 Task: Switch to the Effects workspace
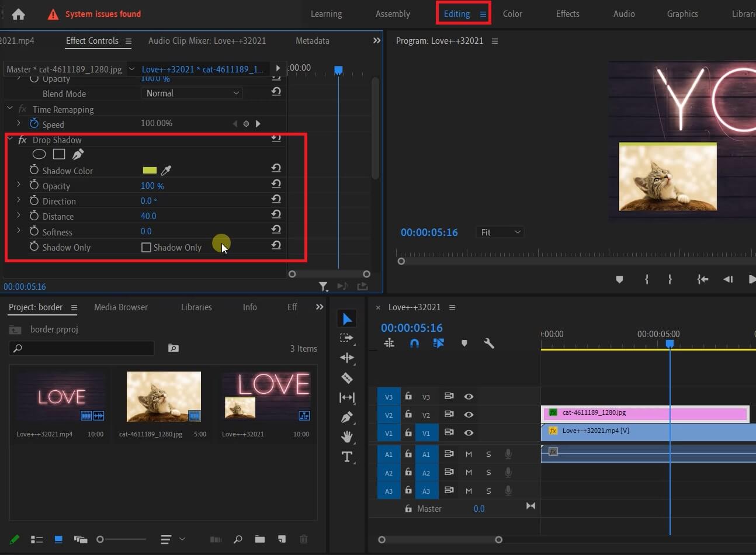pos(567,14)
